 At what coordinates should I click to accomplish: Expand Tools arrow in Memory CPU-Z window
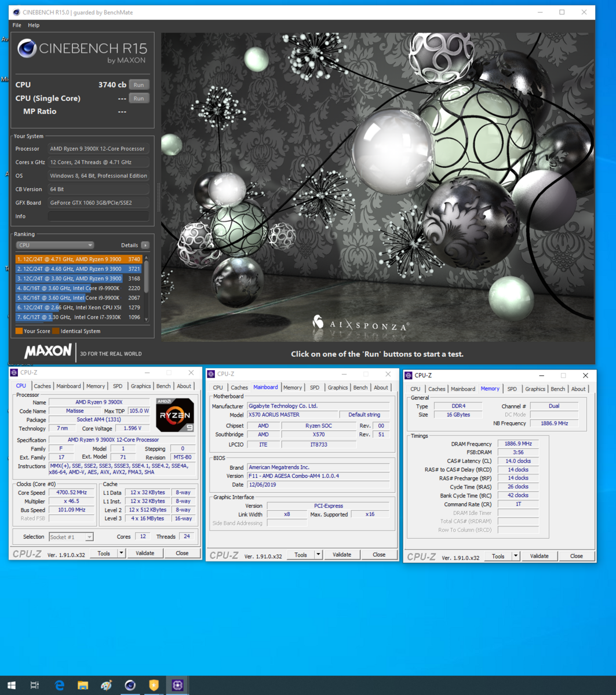pos(516,556)
